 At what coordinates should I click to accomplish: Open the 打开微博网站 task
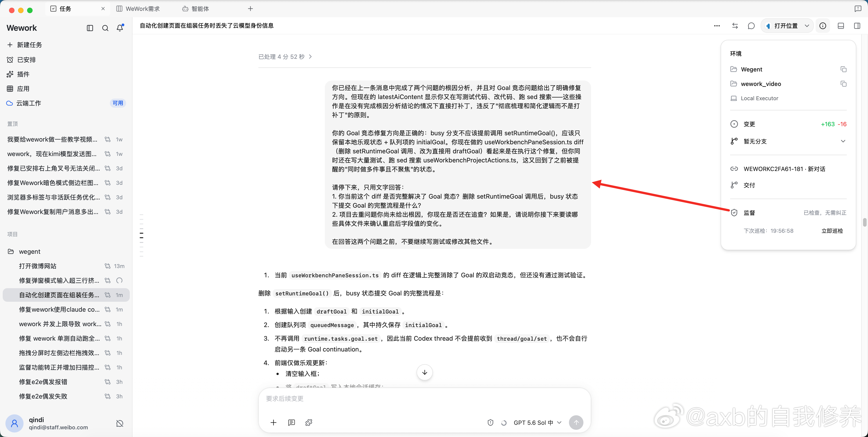(x=66, y=266)
